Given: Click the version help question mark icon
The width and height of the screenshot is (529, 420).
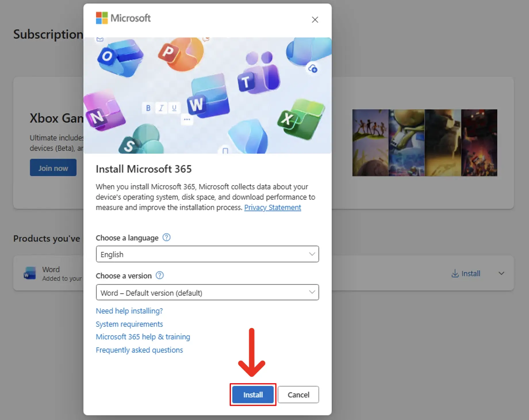Looking at the screenshot, I should pyautogui.click(x=160, y=276).
